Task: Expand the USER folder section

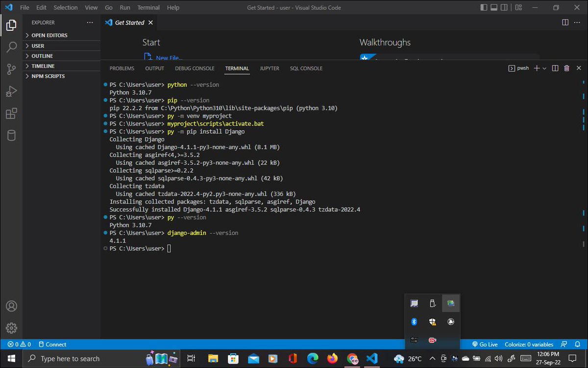Action: pyautogui.click(x=61, y=46)
